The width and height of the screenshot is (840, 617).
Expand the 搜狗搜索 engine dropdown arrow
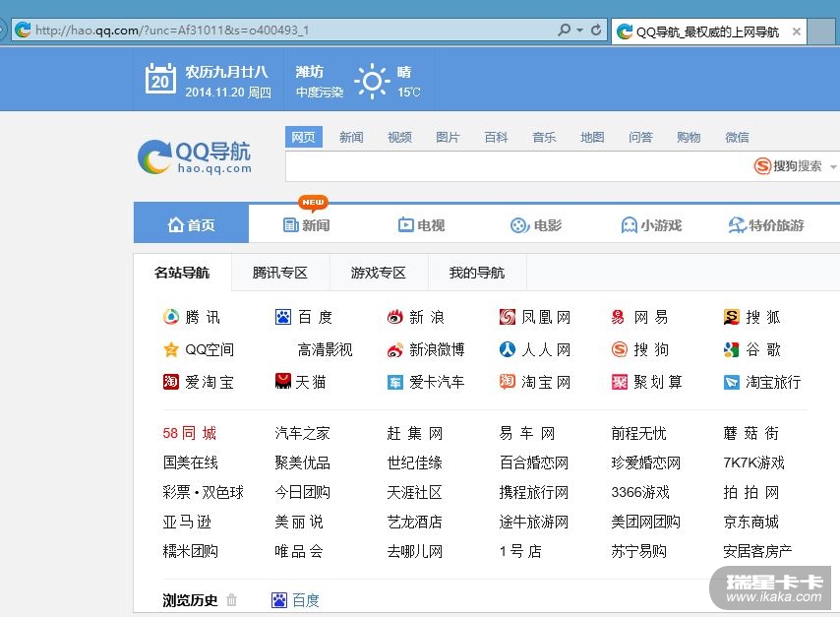pos(833,167)
